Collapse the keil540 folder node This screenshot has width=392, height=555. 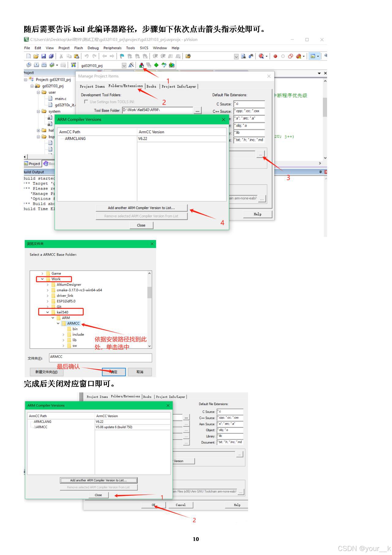[47, 312]
